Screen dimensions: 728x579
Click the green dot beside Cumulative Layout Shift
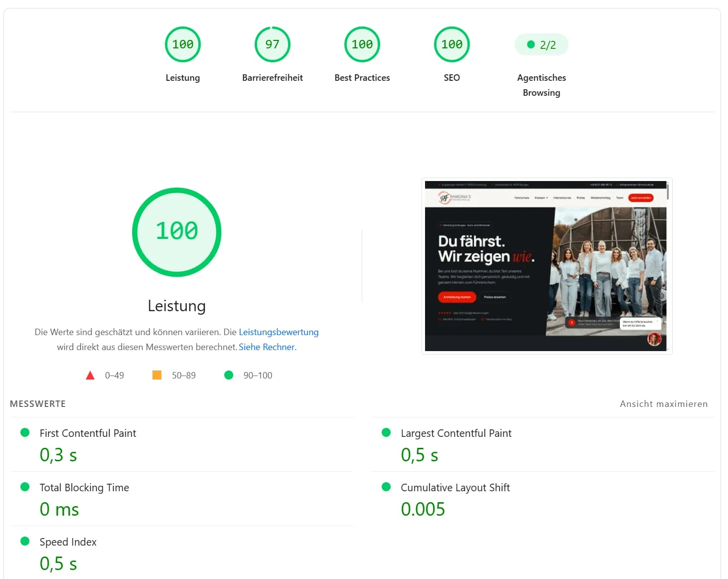click(x=386, y=487)
